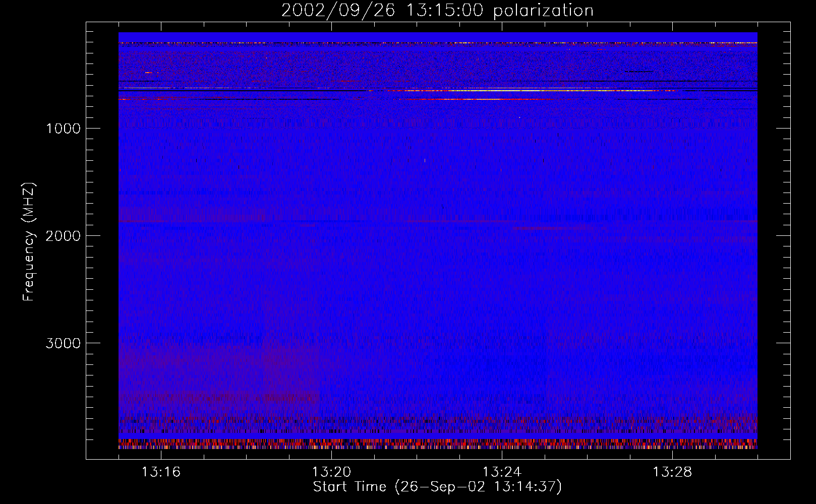Click the 13:20 time tick label

(x=331, y=472)
